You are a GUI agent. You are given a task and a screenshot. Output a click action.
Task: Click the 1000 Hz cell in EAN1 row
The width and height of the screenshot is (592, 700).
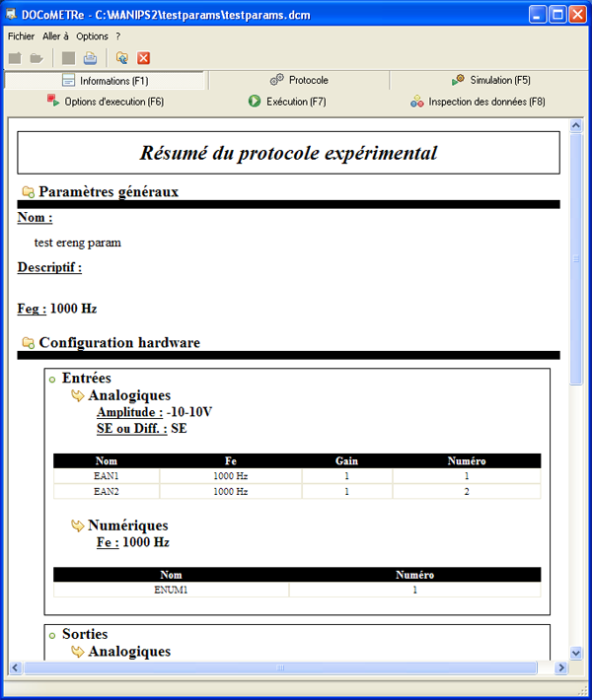click(x=231, y=476)
